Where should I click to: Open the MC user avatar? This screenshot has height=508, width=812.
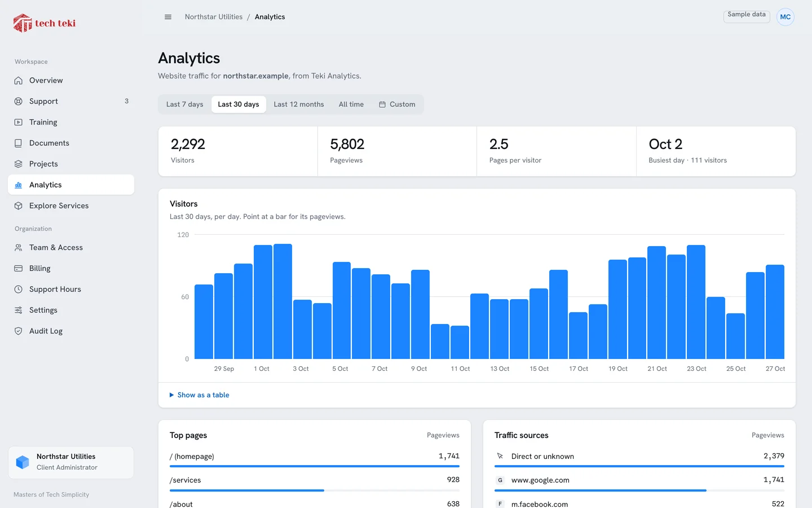click(x=785, y=17)
